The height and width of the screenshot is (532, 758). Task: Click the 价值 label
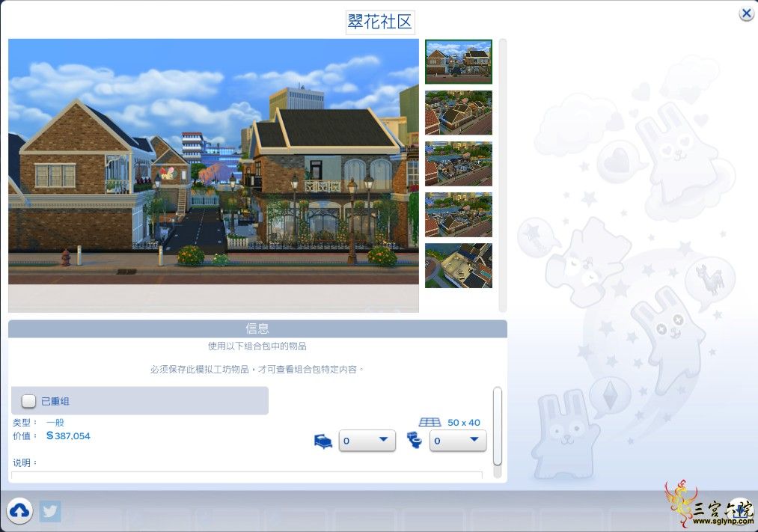[24, 435]
